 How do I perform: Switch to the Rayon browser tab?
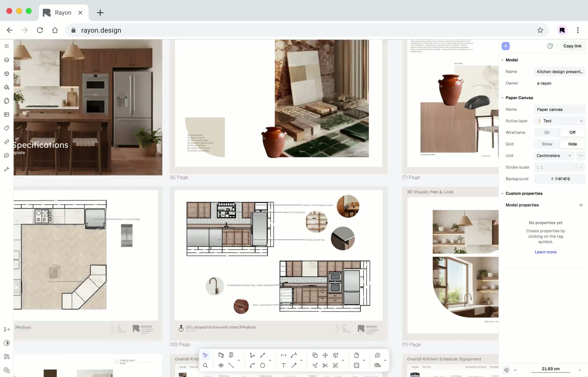pos(63,13)
